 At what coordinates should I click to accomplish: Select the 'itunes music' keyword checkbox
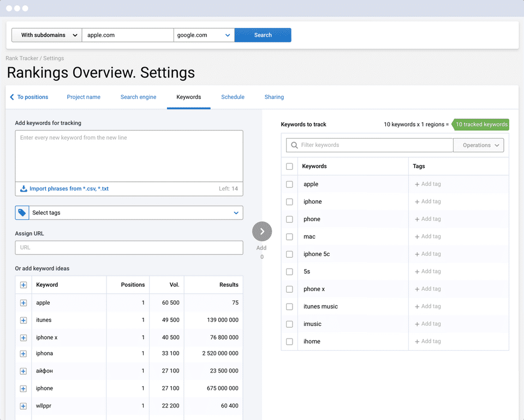point(289,307)
